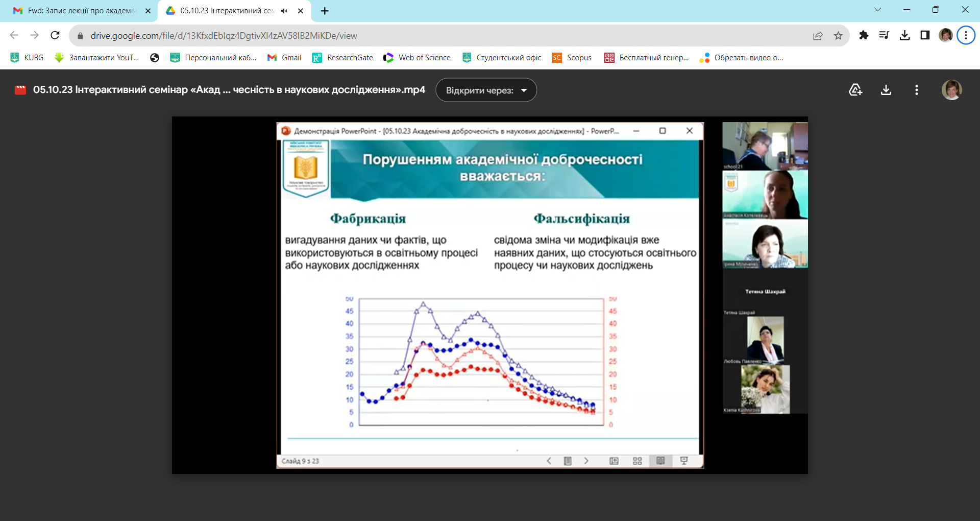Screen dimensions: 980x521
Task: Toggle the site security lock indicator
Action: click(x=80, y=35)
